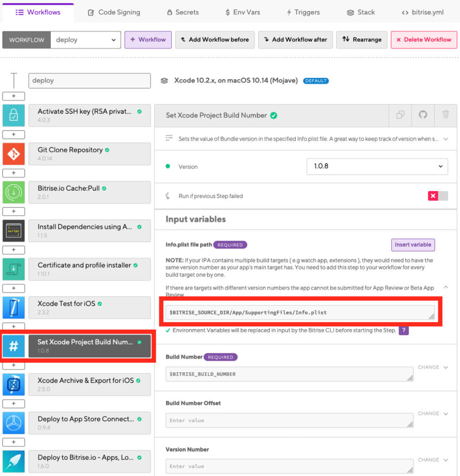
Task: Add a step below Deploy to App Store Connect
Action: point(14,442)
